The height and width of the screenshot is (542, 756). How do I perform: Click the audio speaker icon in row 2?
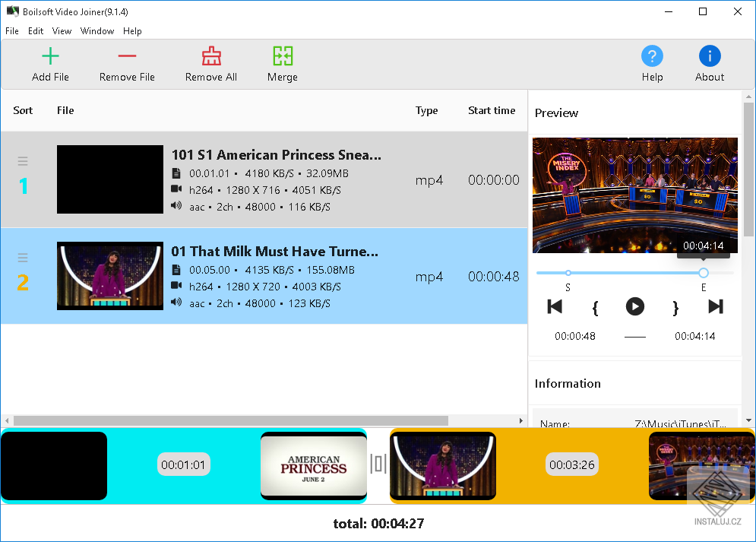click(176, 303)
